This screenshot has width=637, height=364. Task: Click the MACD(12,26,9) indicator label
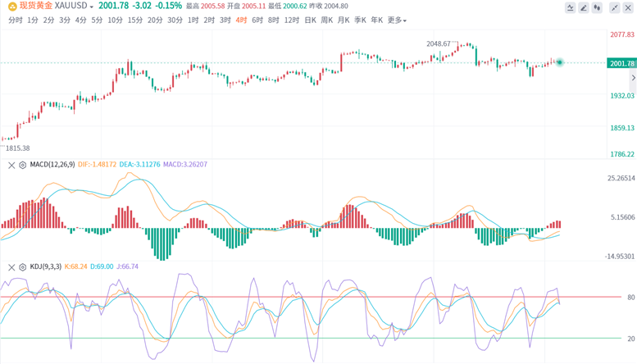pyautogui.click(x=52, y=165)
